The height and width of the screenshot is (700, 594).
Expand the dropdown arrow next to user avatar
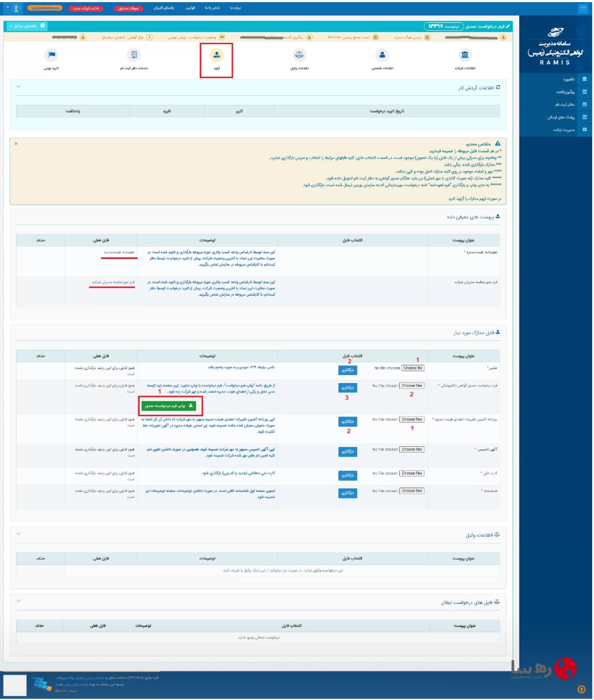7,7
